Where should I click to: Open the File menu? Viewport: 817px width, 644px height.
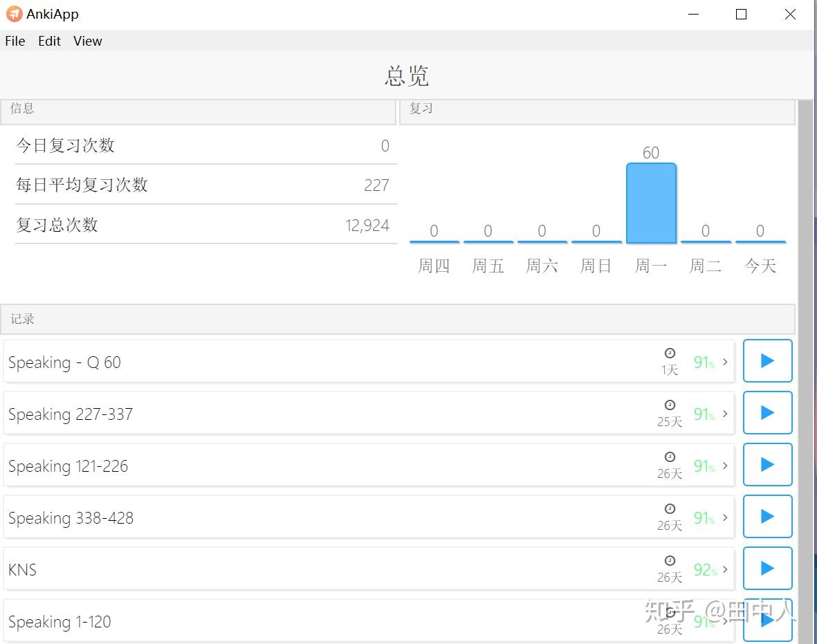coord(15,42)
